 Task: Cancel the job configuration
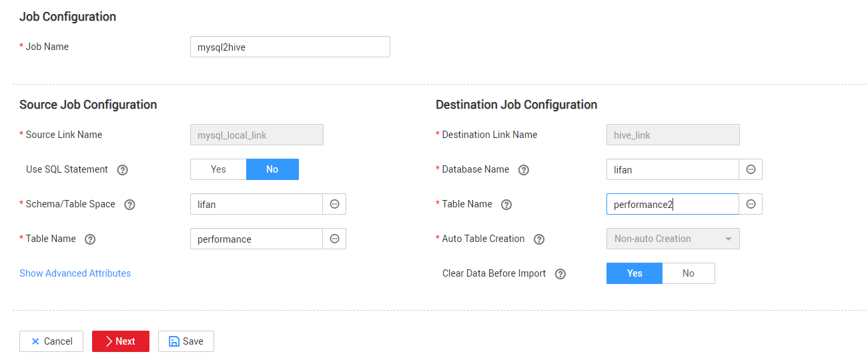(51, 341)
